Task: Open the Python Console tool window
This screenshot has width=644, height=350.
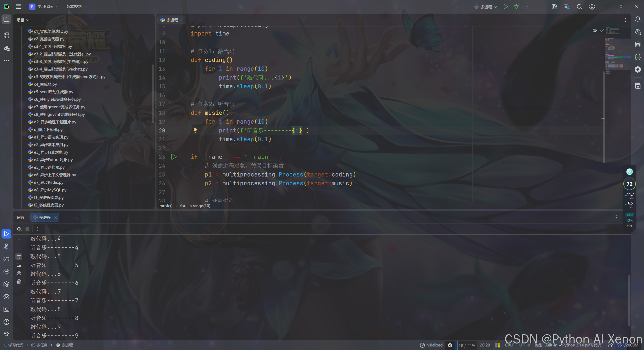Action: click(x=7, y=272)
